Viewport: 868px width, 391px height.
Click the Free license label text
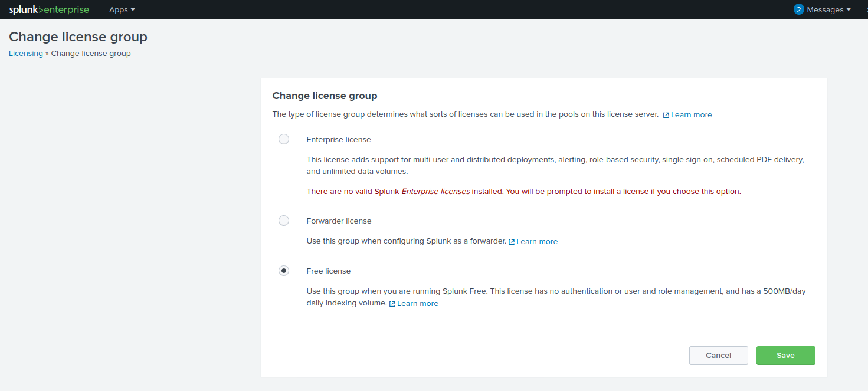(x=329, y=271)
